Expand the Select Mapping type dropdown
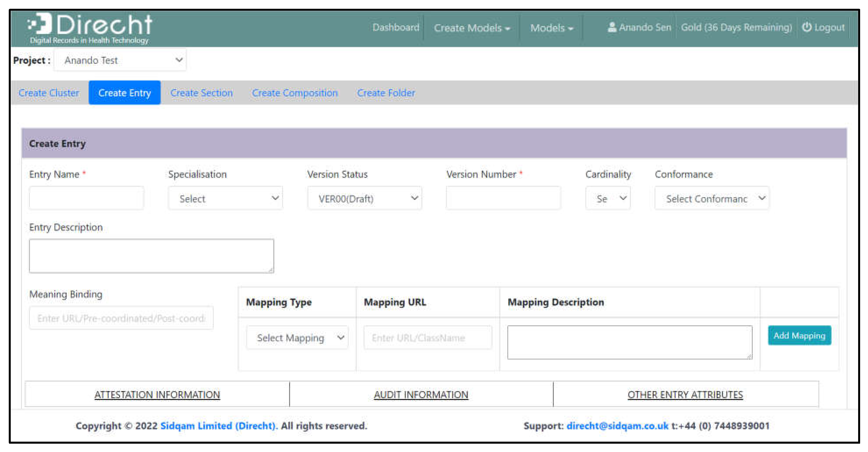Viewport: 868px width, 452px height. click(x=297, y=338)
